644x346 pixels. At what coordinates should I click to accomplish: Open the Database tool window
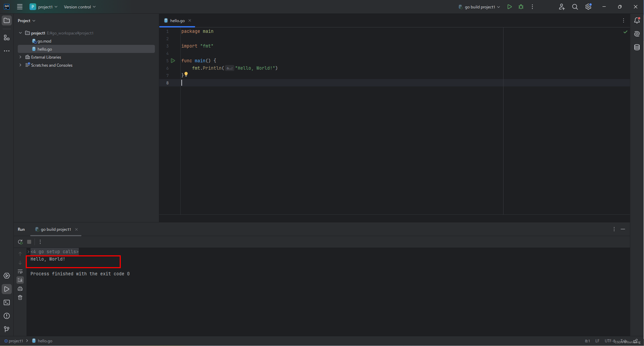coord(637,47)
